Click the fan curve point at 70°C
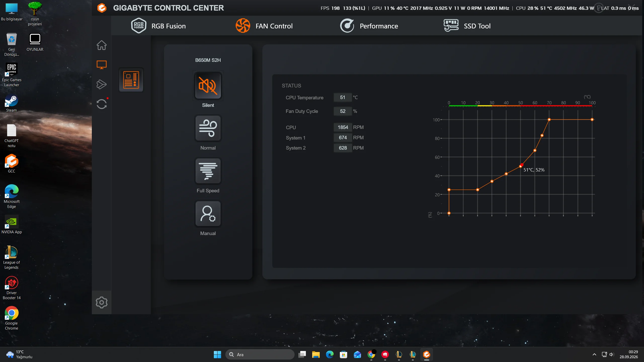Screen dimensions: 644x362 (x=549, y=120)
